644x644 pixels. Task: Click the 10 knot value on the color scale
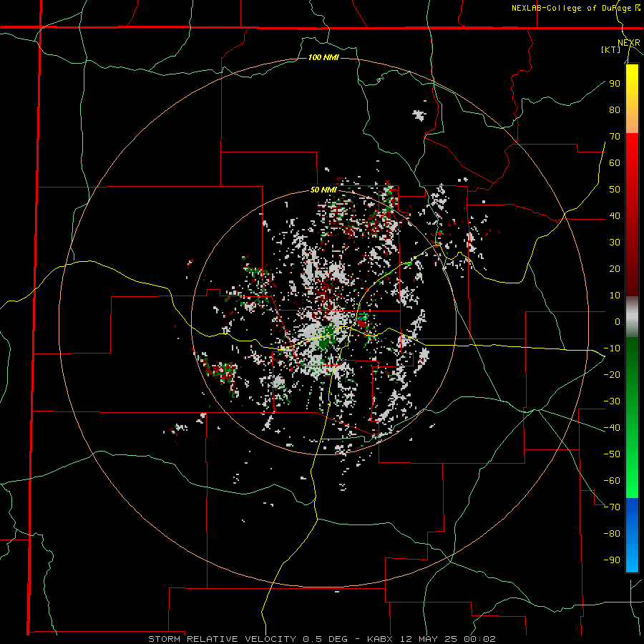pyautogui.click(x=615, y=296)
